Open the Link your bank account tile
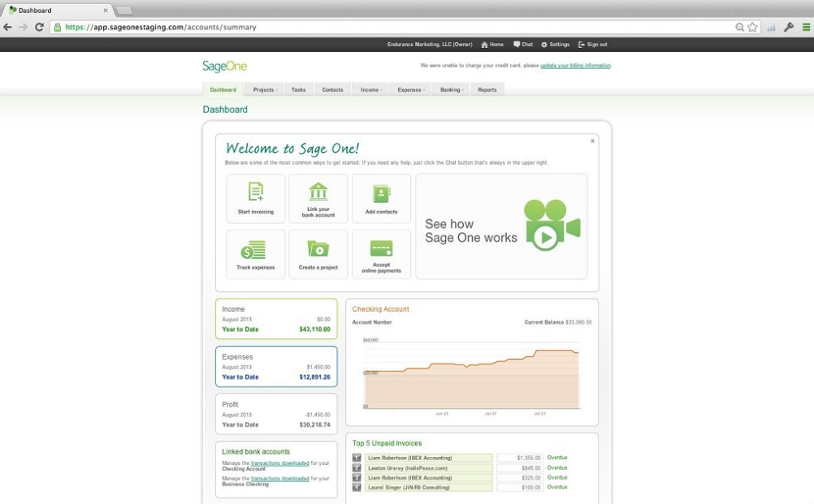Viewport: 814px width, 504px height. pos(318,199)
